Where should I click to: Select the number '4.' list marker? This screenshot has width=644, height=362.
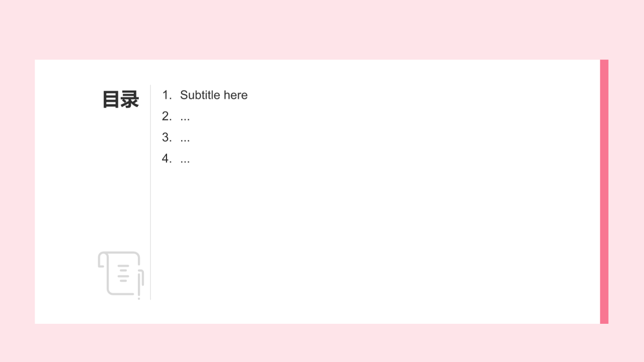point(167,158)
